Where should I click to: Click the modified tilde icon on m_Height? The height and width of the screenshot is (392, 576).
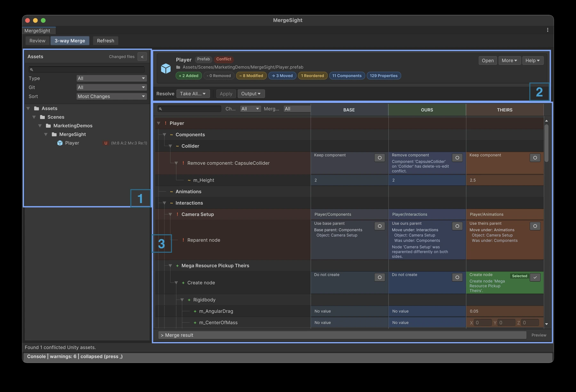(x=189, y=180)
